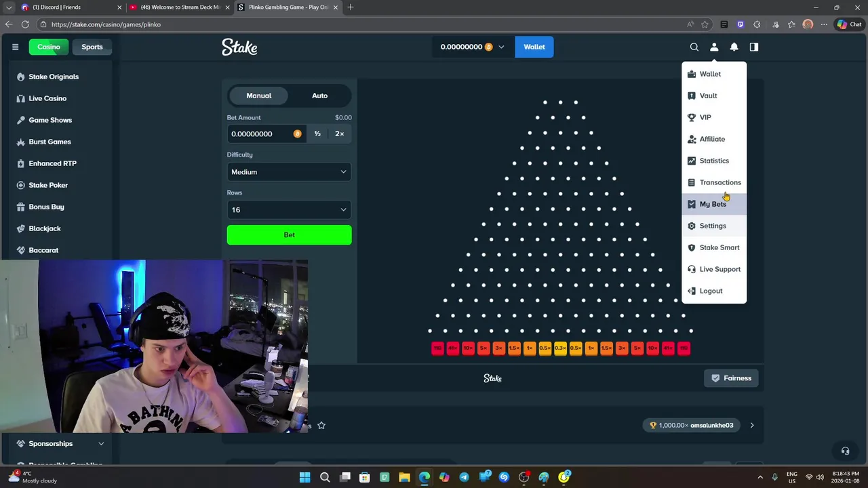Open Live Support from the user menu
This screenshot has width=868, height=488.
pos(714,269)
